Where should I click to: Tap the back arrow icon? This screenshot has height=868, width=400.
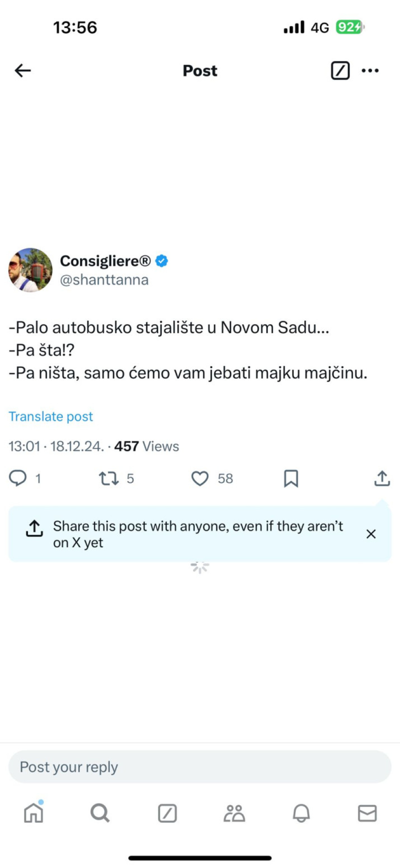point(23,70)
